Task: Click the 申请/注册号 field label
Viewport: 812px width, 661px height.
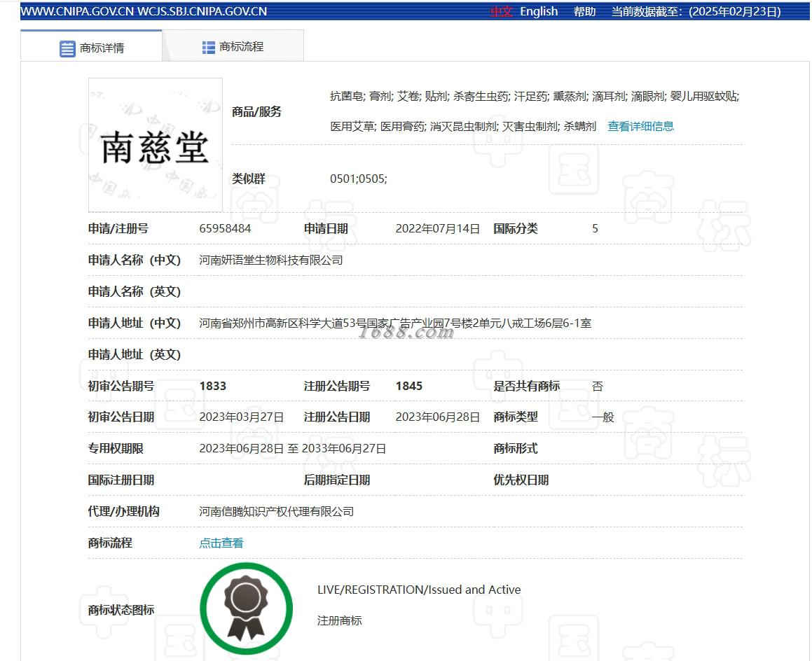Action: coord(118,229)
